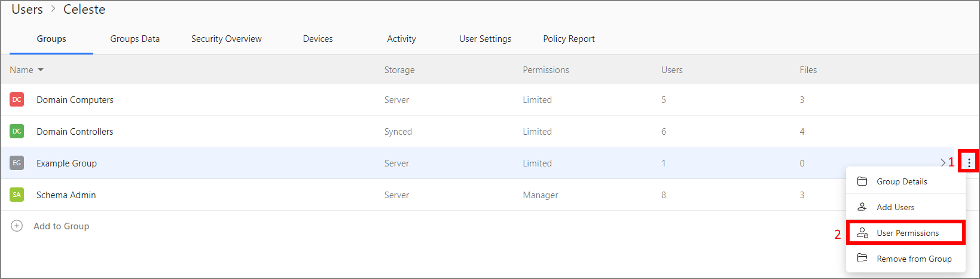Open the Security Overview tab
The image size is (980, 279).
tap(226, 39)
